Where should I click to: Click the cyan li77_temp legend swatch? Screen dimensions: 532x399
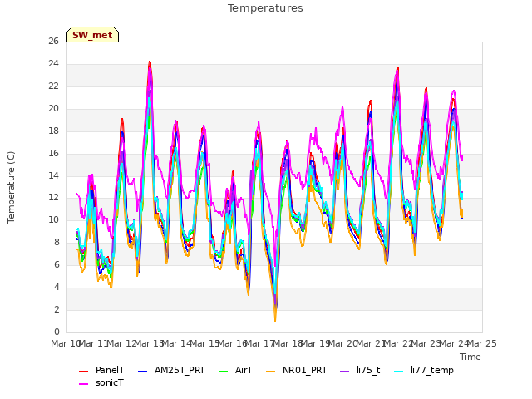(x=399, y=372)
